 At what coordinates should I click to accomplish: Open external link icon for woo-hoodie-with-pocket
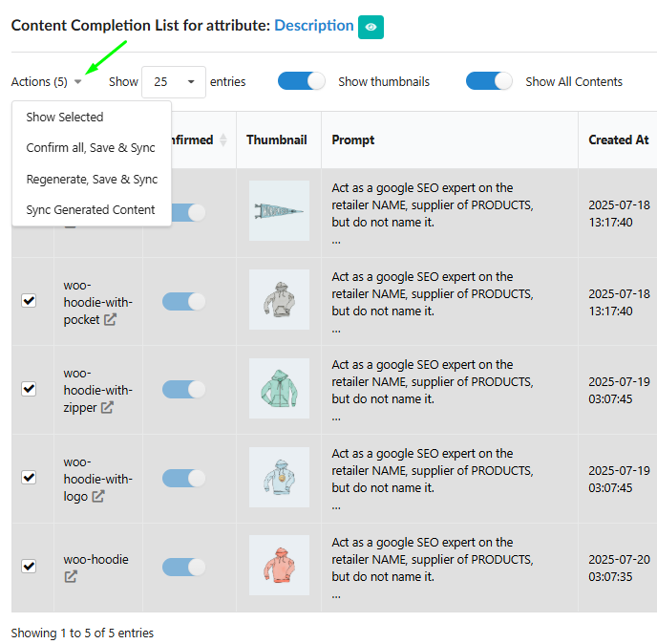coord(110,320)
